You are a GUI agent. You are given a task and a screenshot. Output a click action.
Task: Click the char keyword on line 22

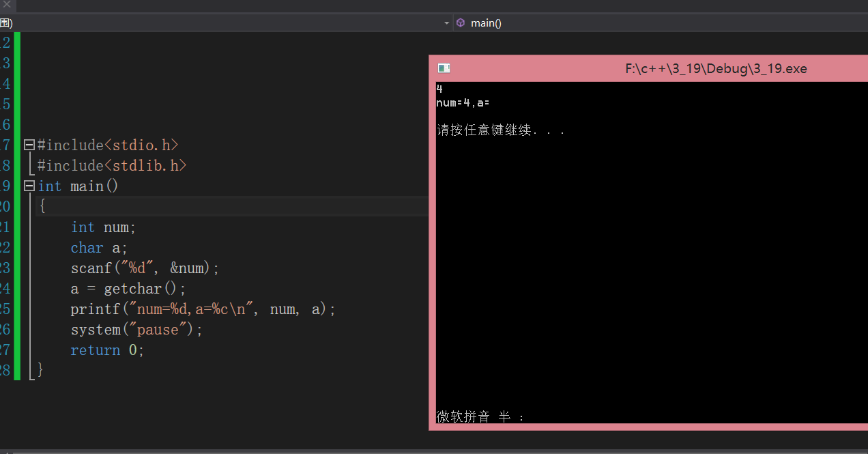coord(87,247)
